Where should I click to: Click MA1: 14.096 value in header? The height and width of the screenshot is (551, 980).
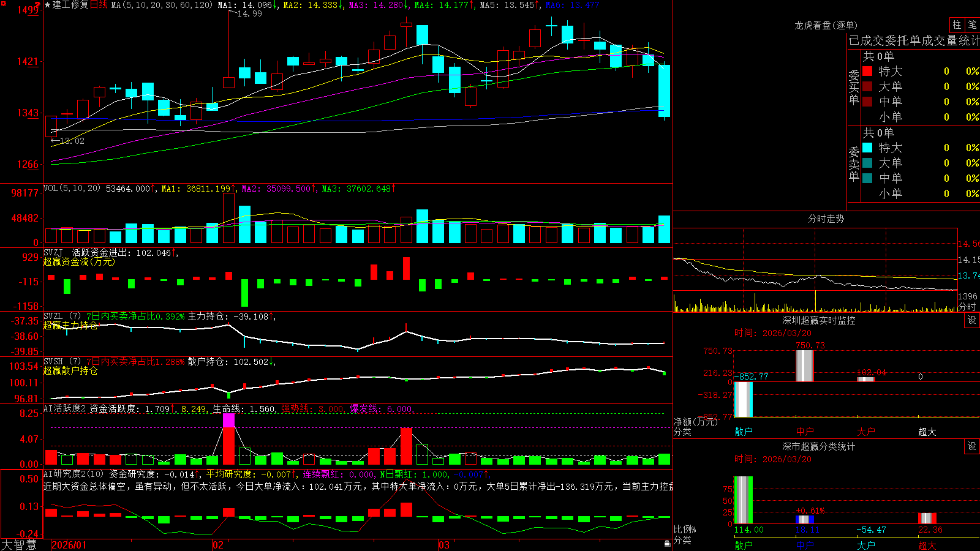(x=246, y=5)
